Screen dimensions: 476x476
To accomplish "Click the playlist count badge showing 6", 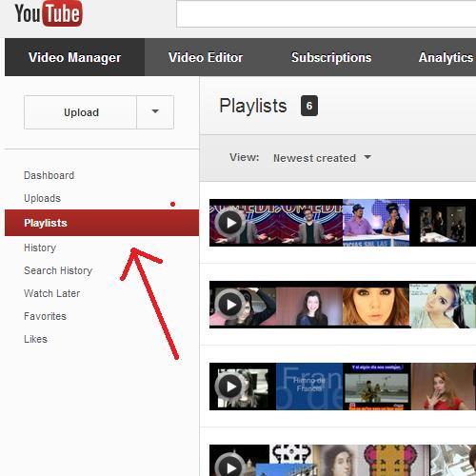I will (309, 106).
